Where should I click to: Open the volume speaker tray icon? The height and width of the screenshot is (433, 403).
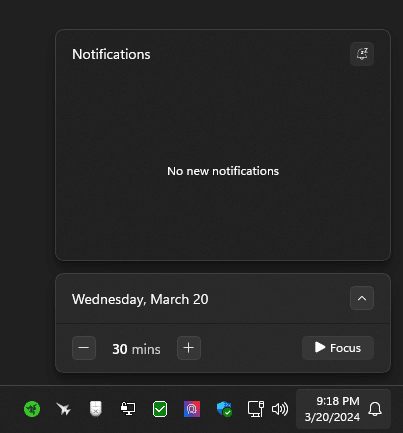(280, 409)
